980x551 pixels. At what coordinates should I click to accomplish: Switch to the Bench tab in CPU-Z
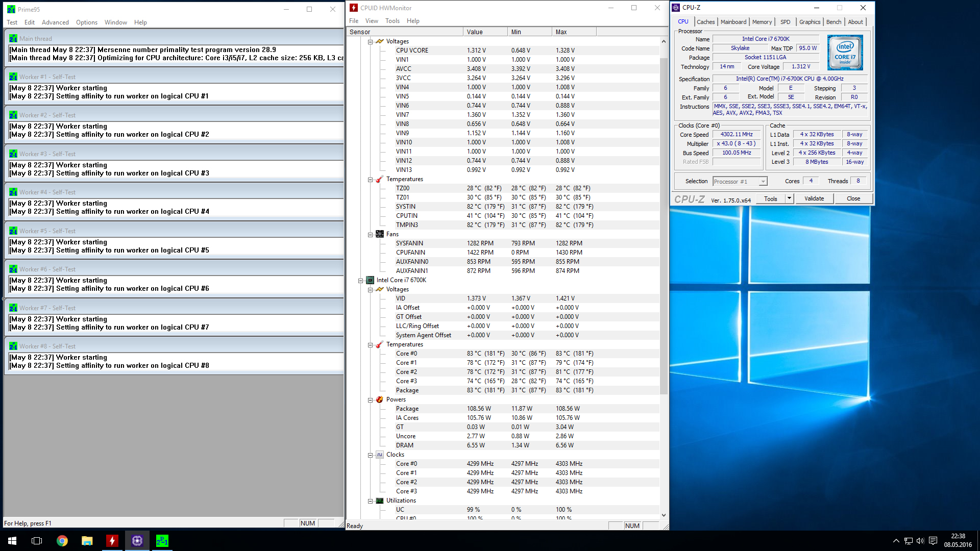[834, 22]
